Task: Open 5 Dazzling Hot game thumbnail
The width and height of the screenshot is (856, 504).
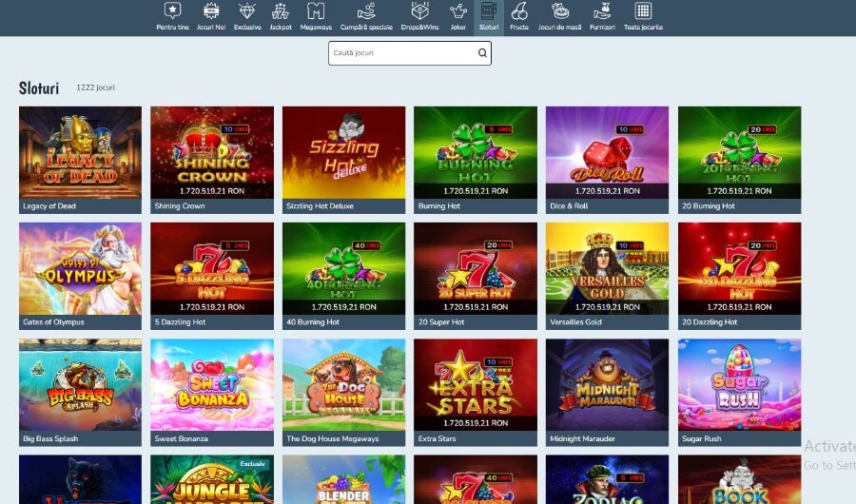Action: [212, 268]
